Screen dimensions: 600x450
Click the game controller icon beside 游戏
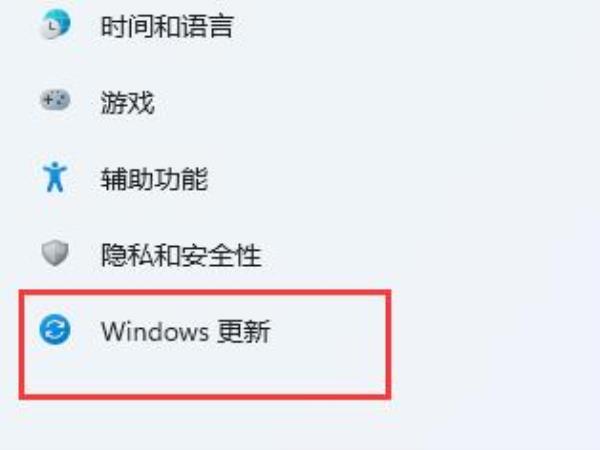(x=55, y=100)
